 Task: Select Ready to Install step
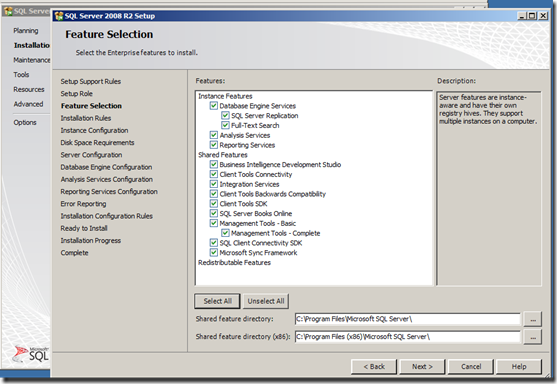coord(84,228)
